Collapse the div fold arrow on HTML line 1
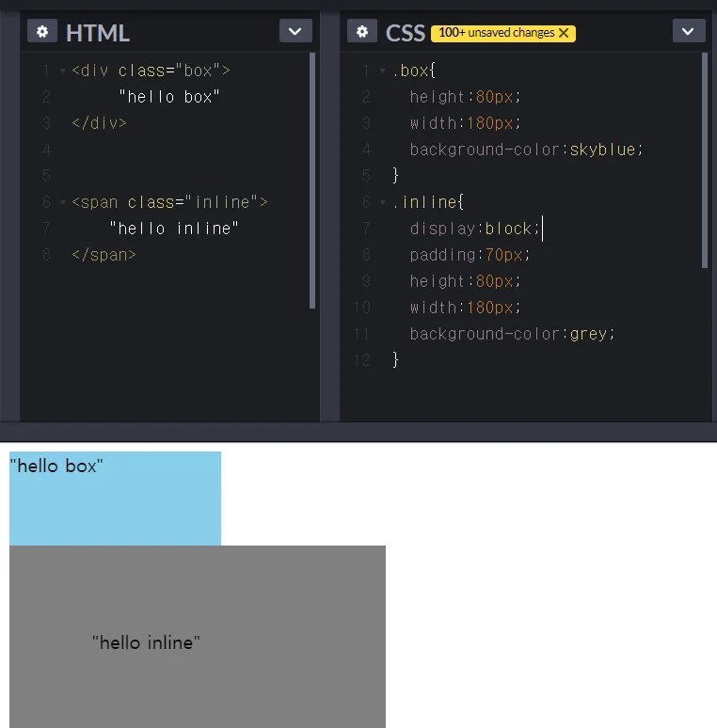The height and width of the screenshot is (728, 717). coord(62,71)
